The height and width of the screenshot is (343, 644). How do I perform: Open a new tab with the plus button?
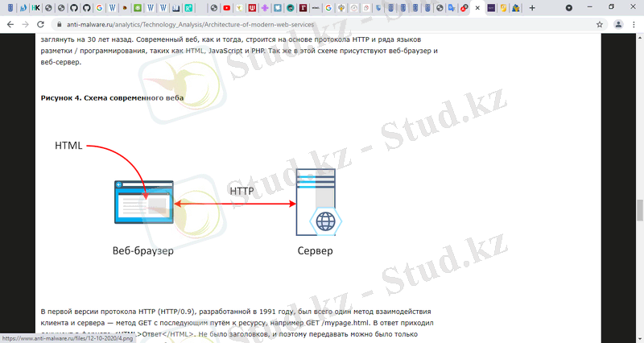point(532,8)
